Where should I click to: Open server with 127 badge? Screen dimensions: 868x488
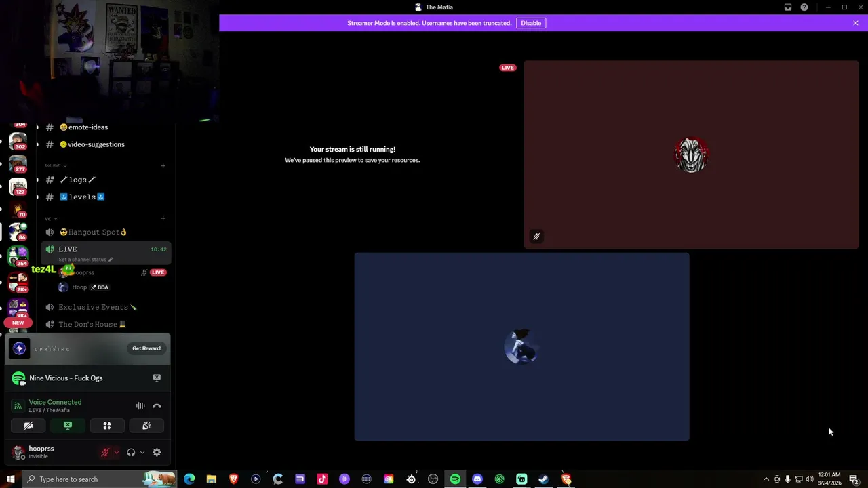[18, 186]
